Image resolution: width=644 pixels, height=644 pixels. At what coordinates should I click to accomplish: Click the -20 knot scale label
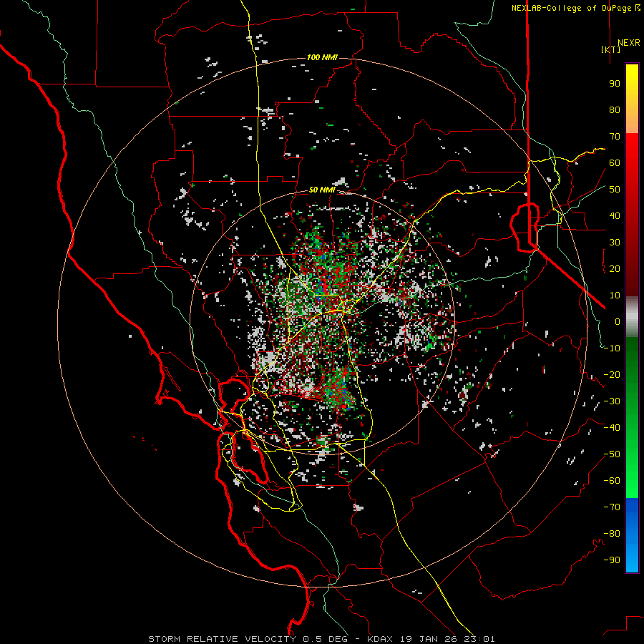[612, 375]
